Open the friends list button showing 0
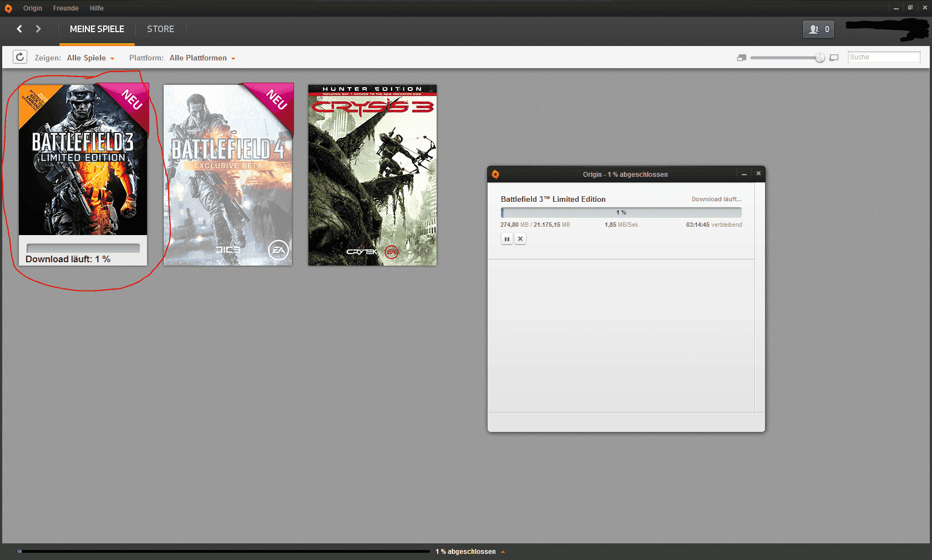Screen dimensions: 932x560 click(818, 29)
